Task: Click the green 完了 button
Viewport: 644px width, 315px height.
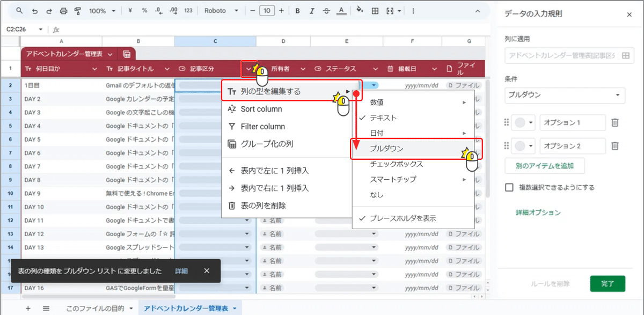Action: point(608,284)
